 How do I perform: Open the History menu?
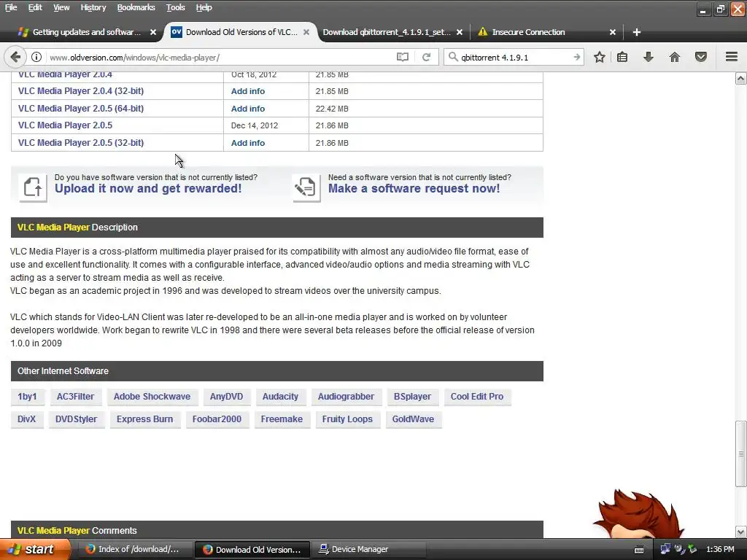(x=93, y=7)
